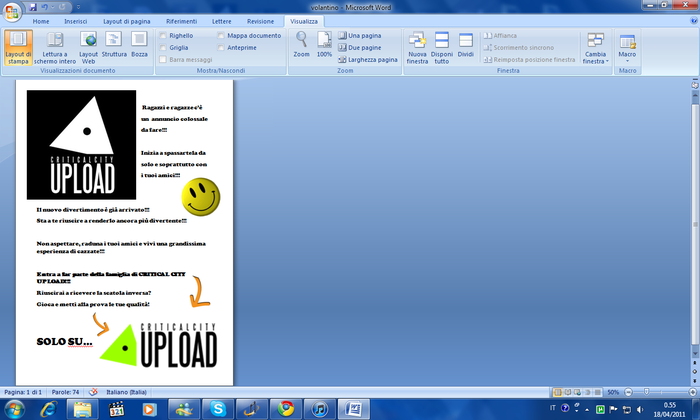Screen dimensions: 700x420
Task: Click the spelling check icon in status bar
Action: point(93,392)
